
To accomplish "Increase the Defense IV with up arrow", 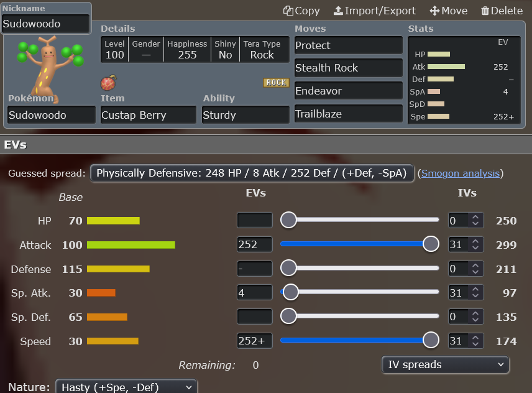I will [x=475, y=266].
